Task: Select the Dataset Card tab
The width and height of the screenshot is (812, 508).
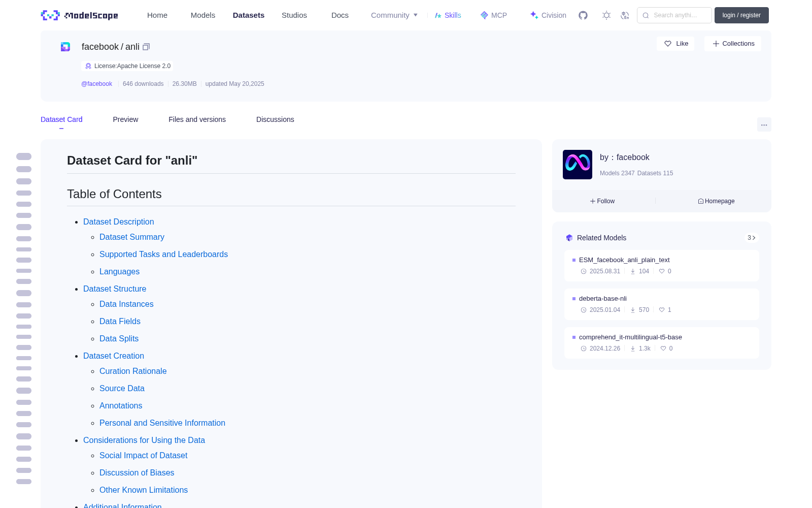Action: click(61, 119)
